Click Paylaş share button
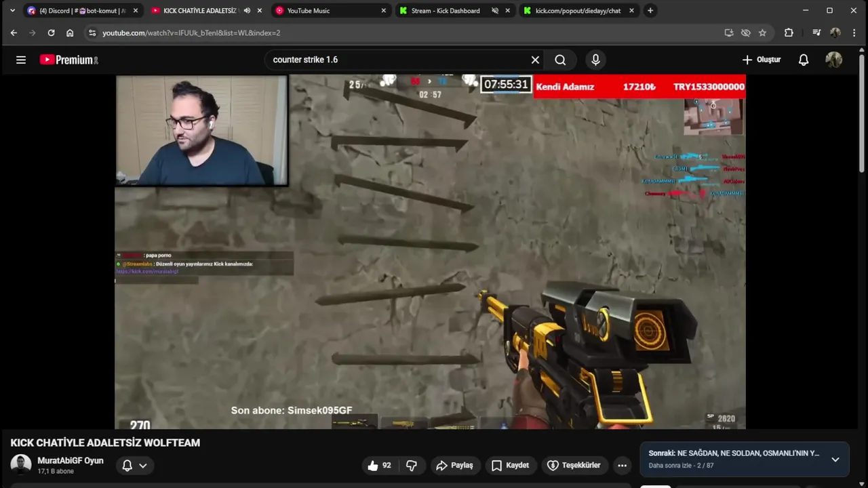868x488 pixels. (454, 466)
